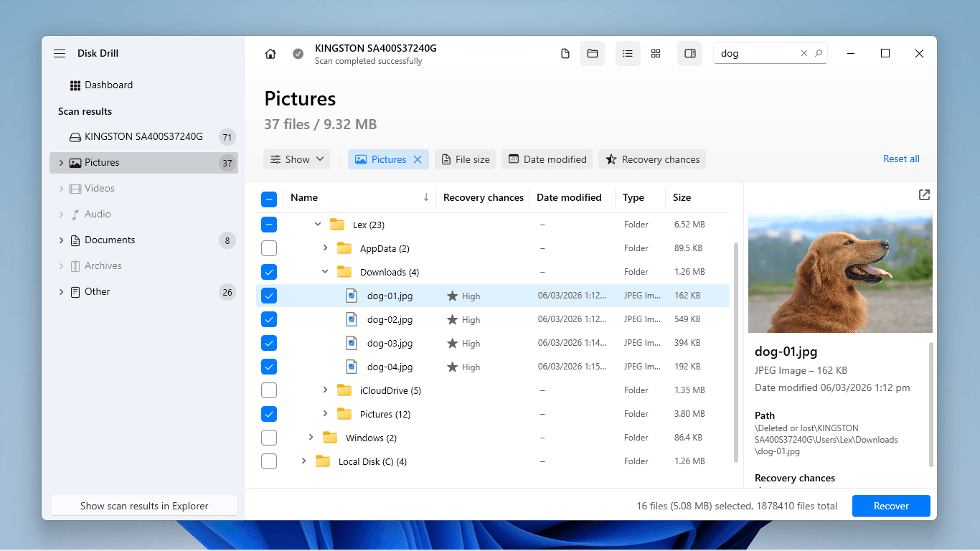Click the Recover button
Screen dimensions: 980x551
(891, 506)
